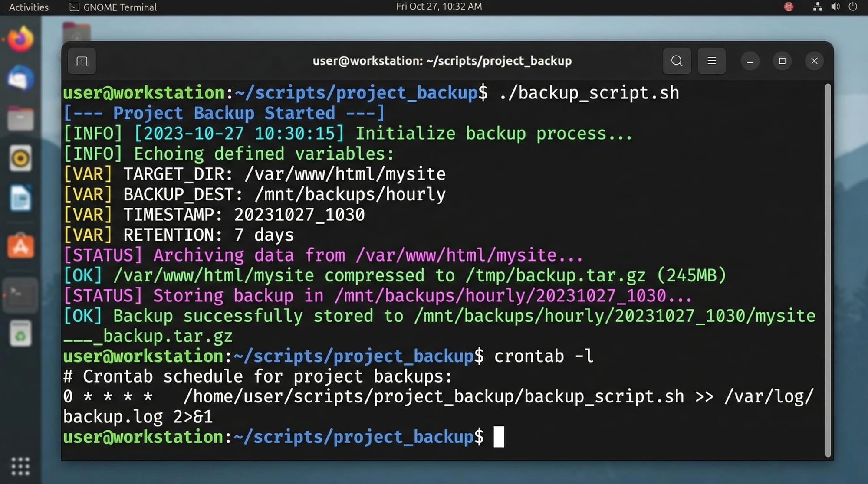The height and width of the screenshot is (484, 868).
Task: Open Ubuntu Software center
Action: (20, 245)
